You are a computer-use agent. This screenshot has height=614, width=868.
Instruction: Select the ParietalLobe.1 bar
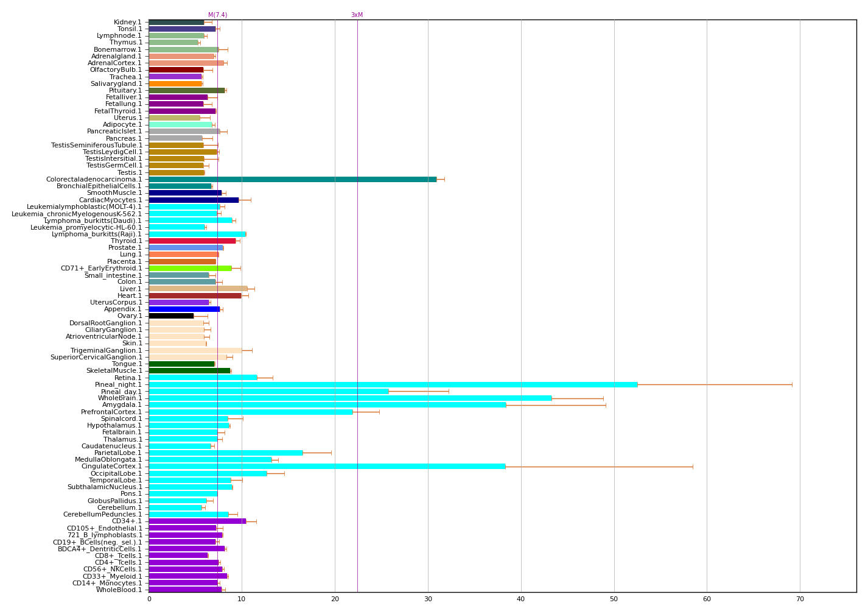pyautogui.click(x=225, y=453)
